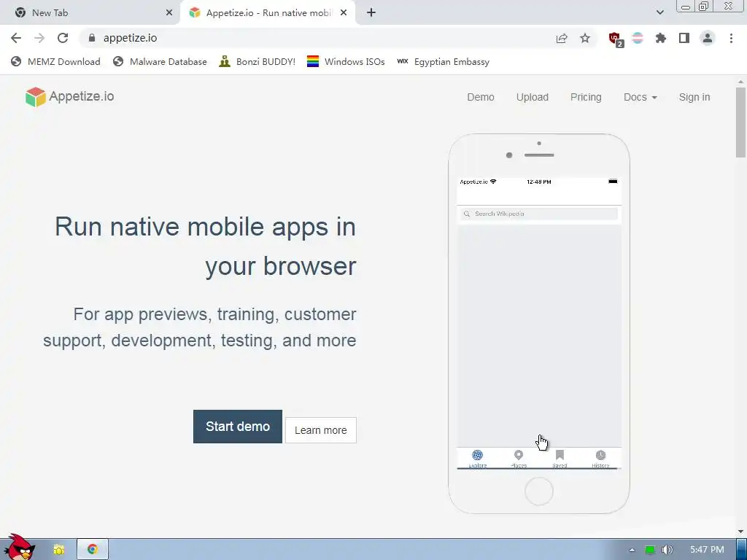Open Malware Database bookmark
This screenshot has width=747, height=560.
click(160, 62)
